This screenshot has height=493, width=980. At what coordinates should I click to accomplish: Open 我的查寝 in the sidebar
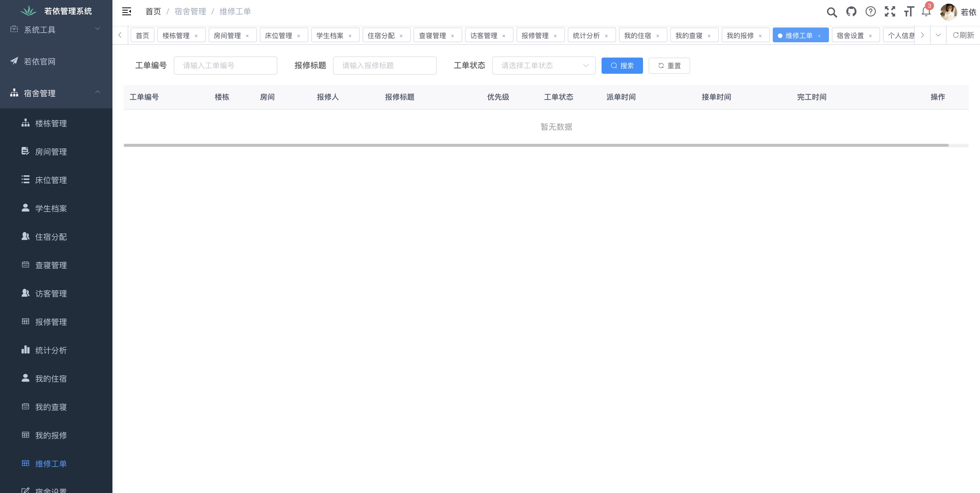click(56, 407)
